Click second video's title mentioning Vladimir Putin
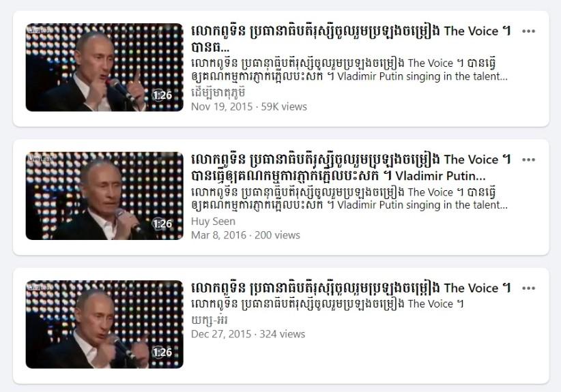The width and height of the screenshot is (561, 392). click(x=351, y=167)
